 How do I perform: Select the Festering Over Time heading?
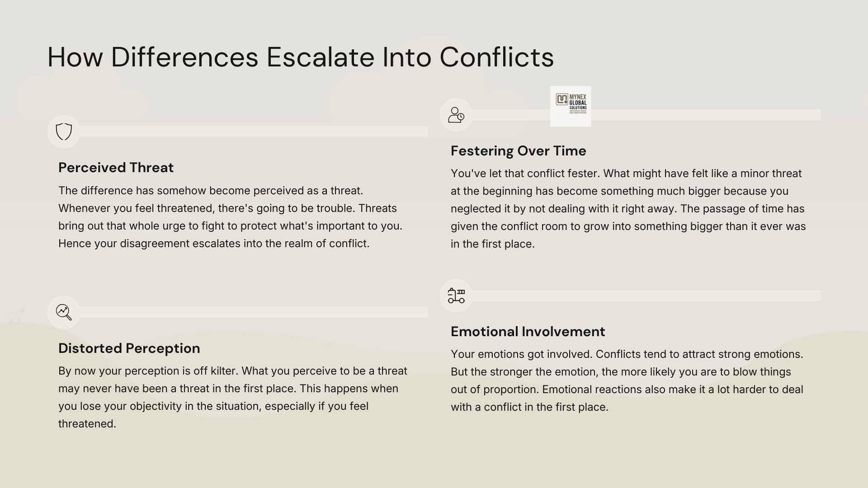[518, 151]
